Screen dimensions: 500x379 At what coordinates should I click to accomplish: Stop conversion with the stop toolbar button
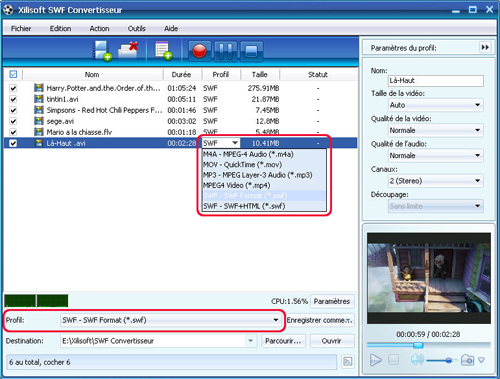point(251,51)
